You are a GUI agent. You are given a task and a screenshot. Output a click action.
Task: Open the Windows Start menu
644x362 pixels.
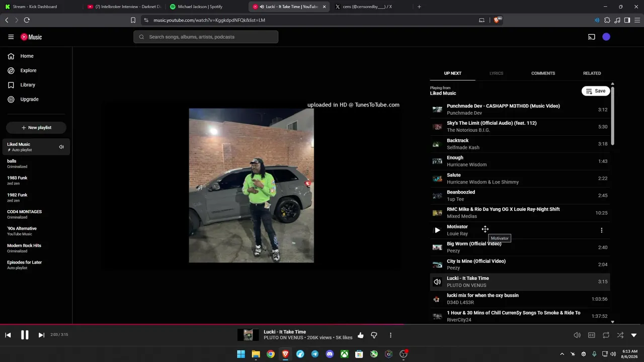(x=241, y=354)
